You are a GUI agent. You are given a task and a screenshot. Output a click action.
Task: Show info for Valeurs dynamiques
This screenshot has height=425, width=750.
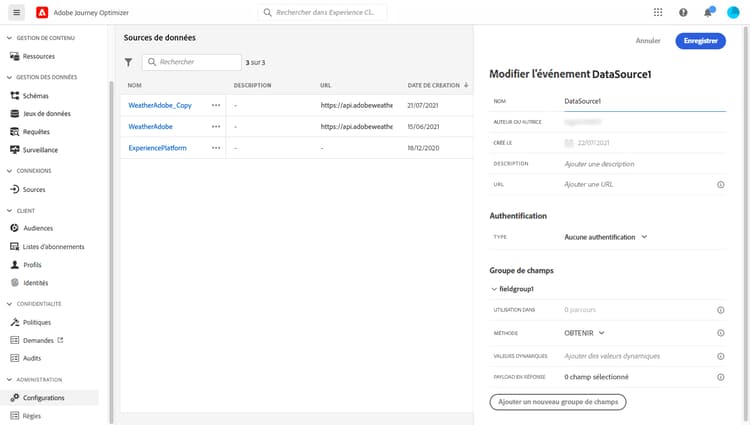tap(720, 356)
